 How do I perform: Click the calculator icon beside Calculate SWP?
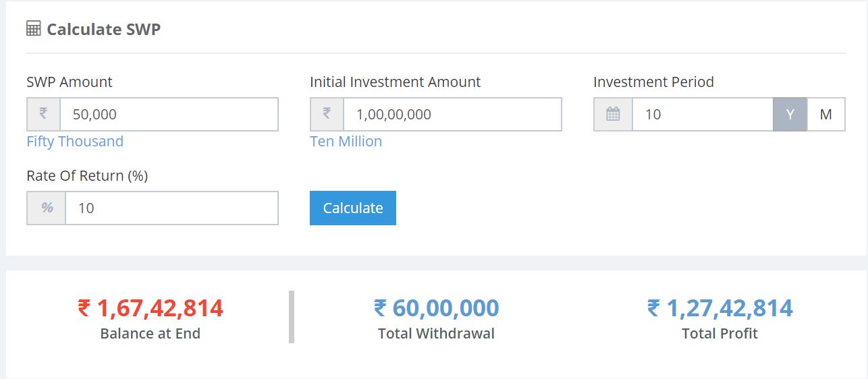click(33, 29)
